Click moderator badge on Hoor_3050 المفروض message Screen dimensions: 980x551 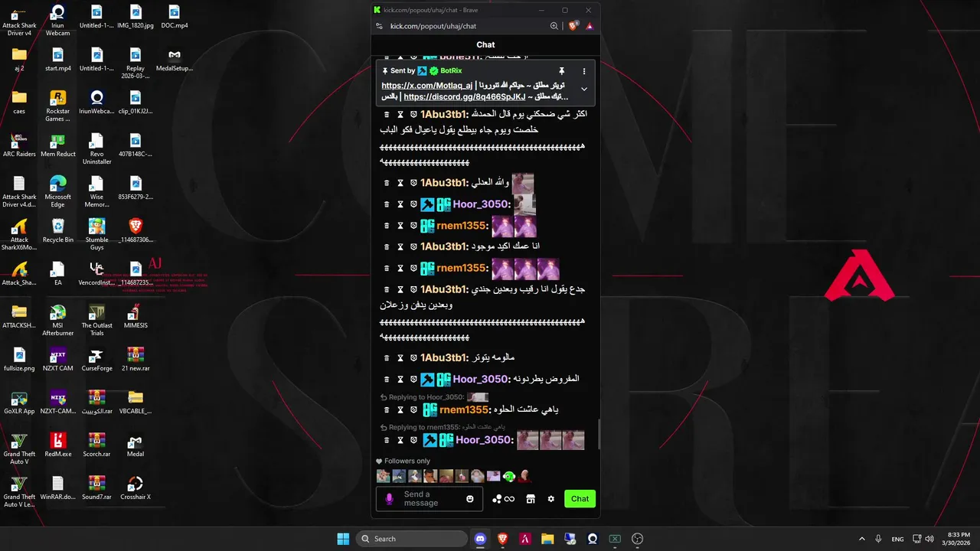click(x=428, y=379)
